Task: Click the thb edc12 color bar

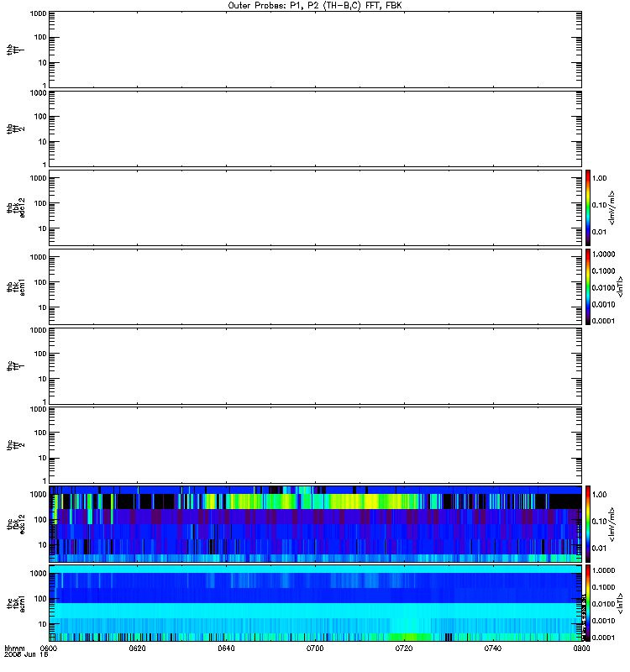Action: [x=588, y=207]
